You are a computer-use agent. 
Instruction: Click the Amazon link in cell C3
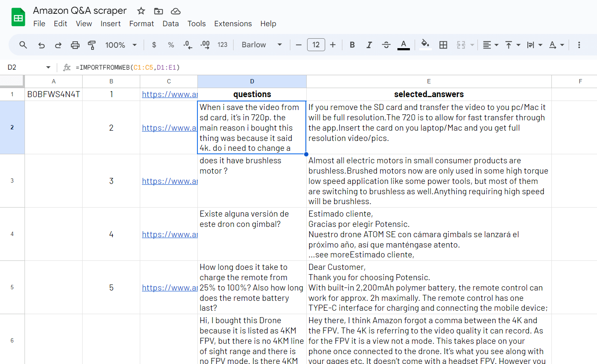(x=169, y=181)
